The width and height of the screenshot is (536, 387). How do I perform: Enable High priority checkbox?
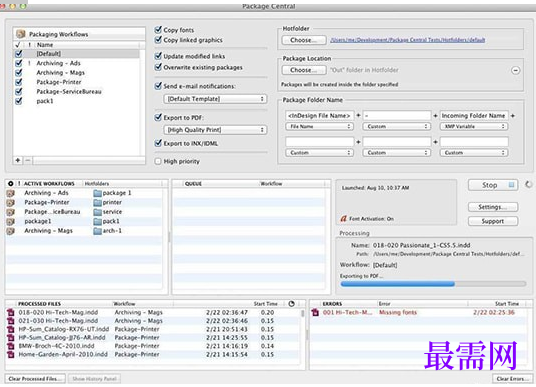[158, 161]
